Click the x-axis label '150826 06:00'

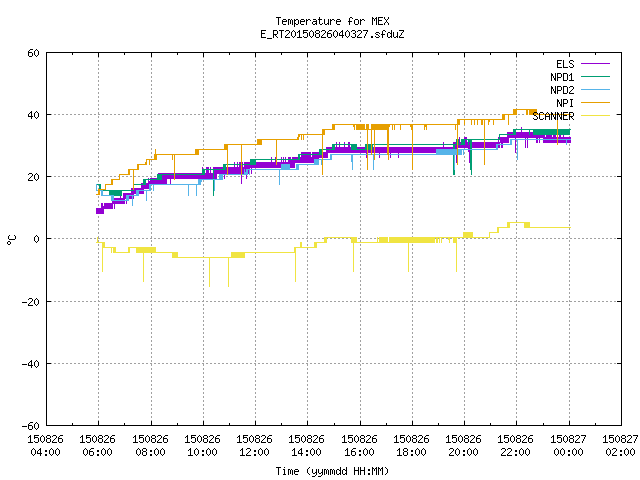point(98,446)
